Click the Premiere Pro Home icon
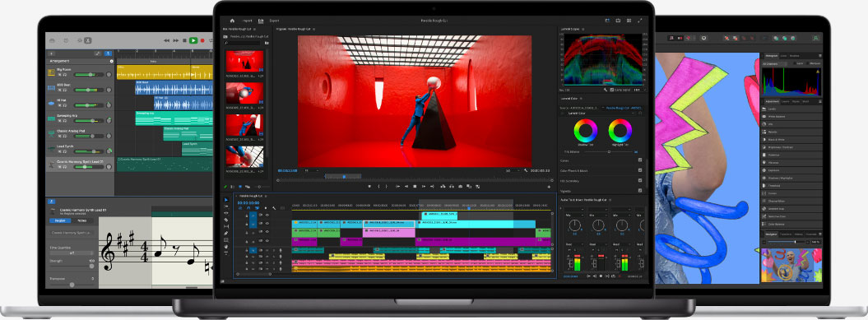 233,21
